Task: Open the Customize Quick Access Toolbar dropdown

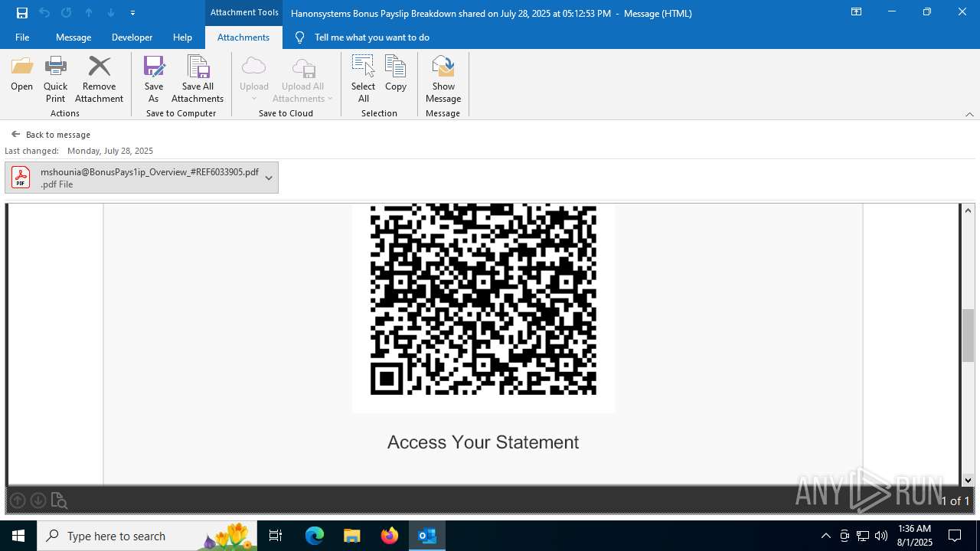Action: 132,13
